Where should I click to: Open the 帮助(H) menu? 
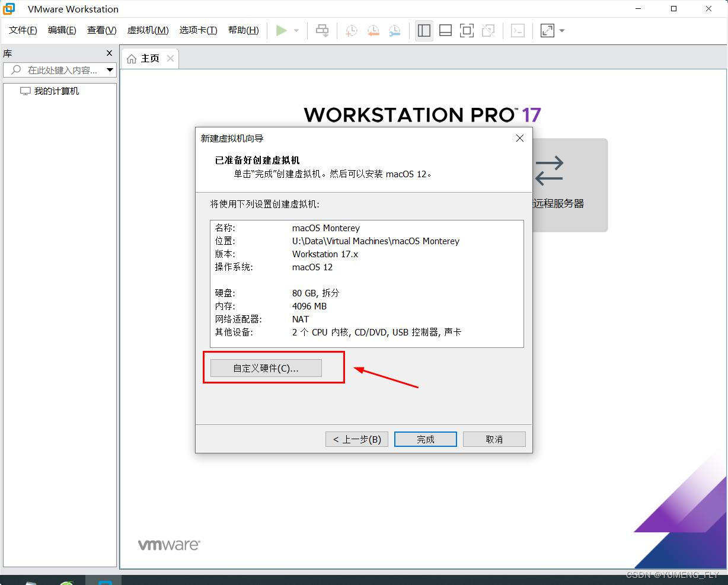coord(244,30)
